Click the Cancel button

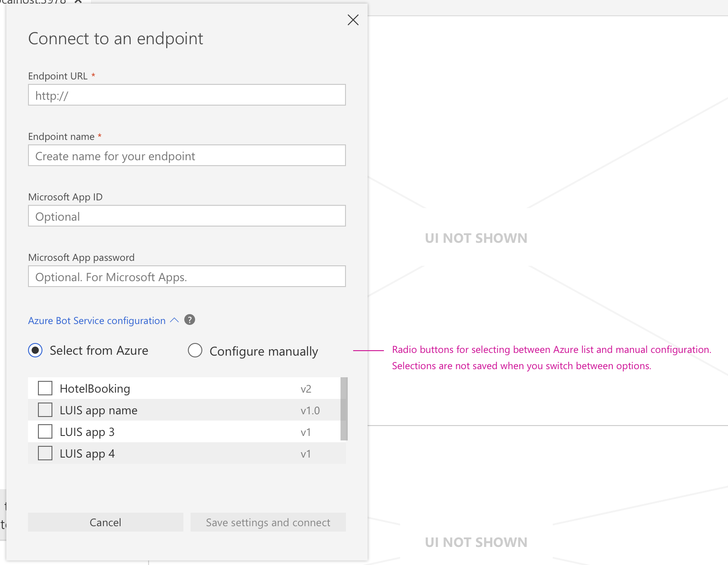(105, 522)
